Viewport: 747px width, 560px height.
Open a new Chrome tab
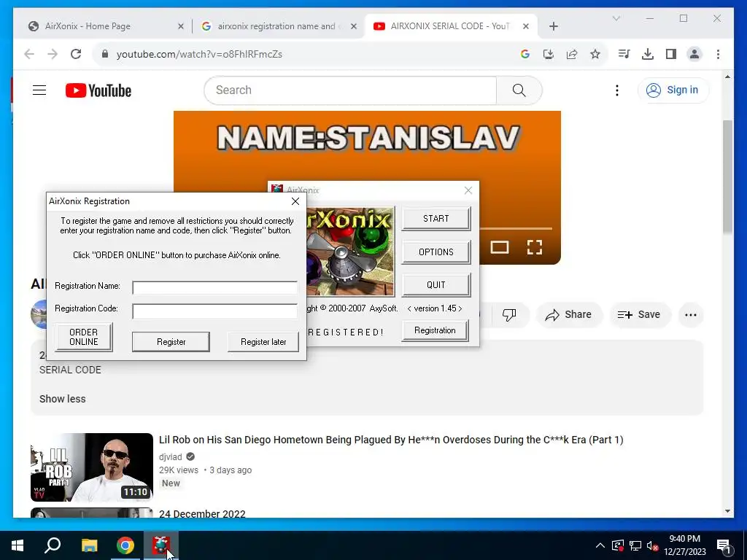coord(553,26)
